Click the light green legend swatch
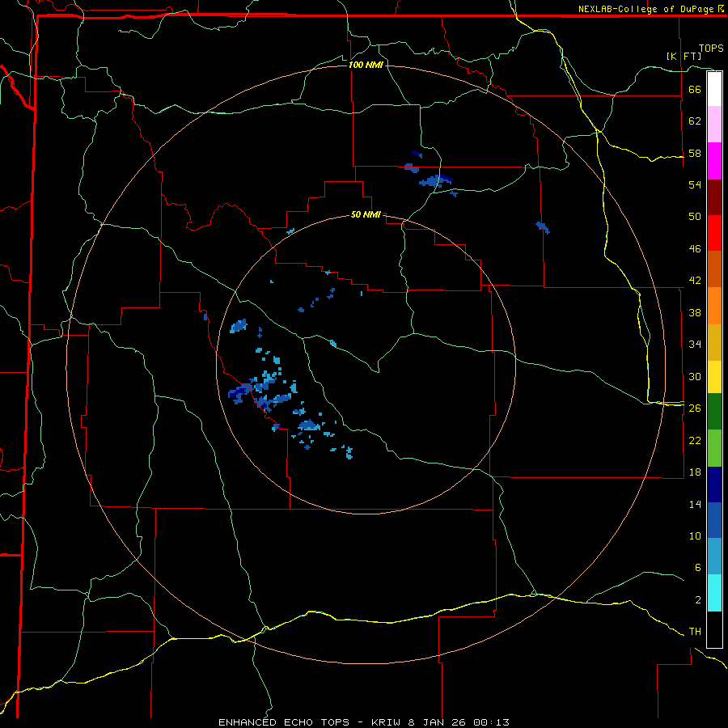The width and height of the screenshot is (728, 728). point(714,447)
